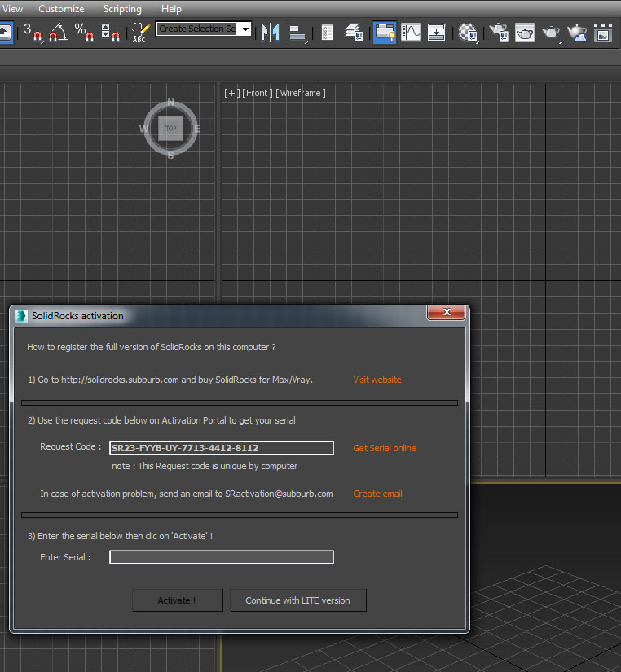Click the SRactivation@subburb.com email text

[x=279, y=494]
